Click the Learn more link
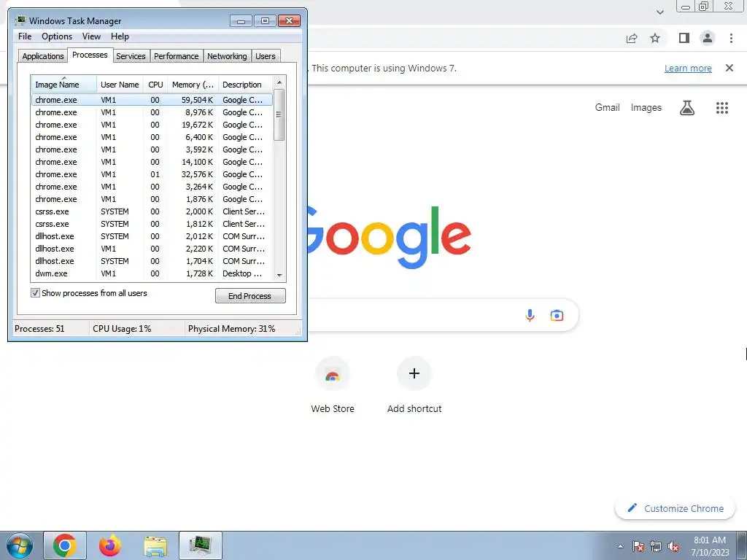This screenshot has width=747, height=560. click(688, 68)
